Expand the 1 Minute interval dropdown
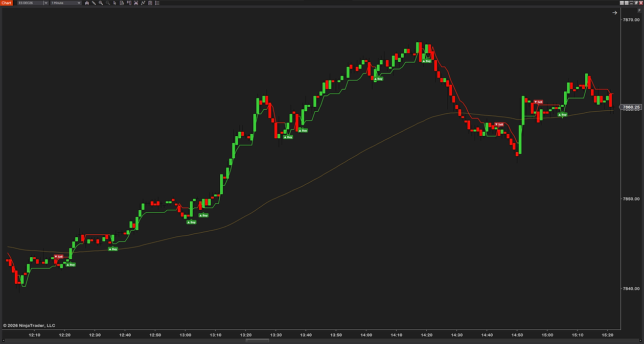This screenshot has width=644, height=344. (79, 3)
